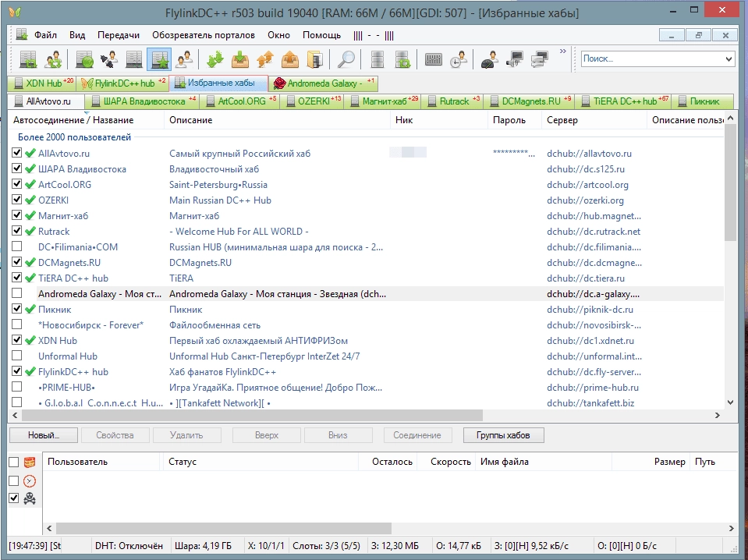The height and width of the screenshot is (560, 748).
Task: Click the users-with-green-arrows toolbar icon
Action: [53, 59]
